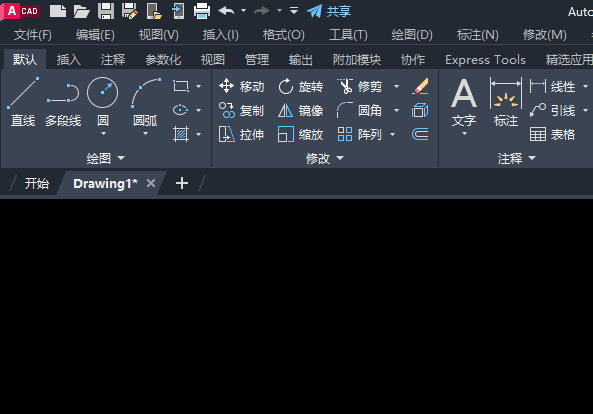Switch to the Express Tools tab
Screen dimensions: 593x414
[x=485, y=59]
